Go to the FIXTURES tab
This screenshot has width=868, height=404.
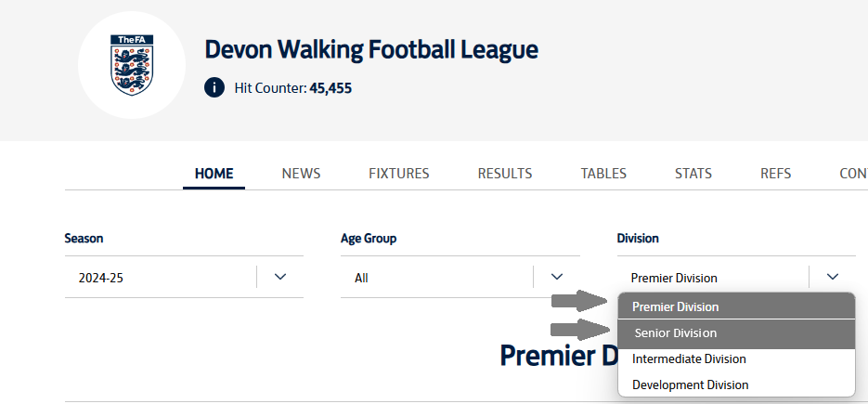pos(398,174)
